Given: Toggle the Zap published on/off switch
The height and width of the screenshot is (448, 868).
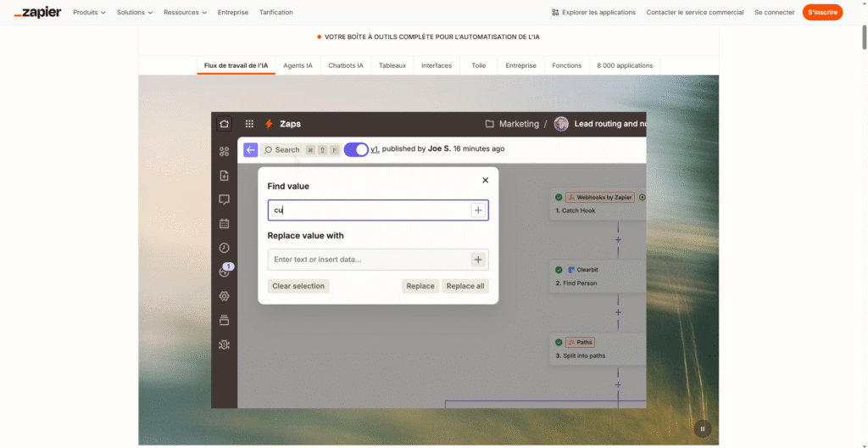Looking at the screenshot, I should (356, 149).
